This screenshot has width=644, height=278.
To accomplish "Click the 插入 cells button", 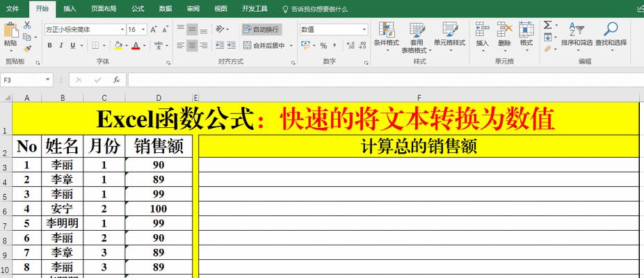I will click(x=482, y=38).
